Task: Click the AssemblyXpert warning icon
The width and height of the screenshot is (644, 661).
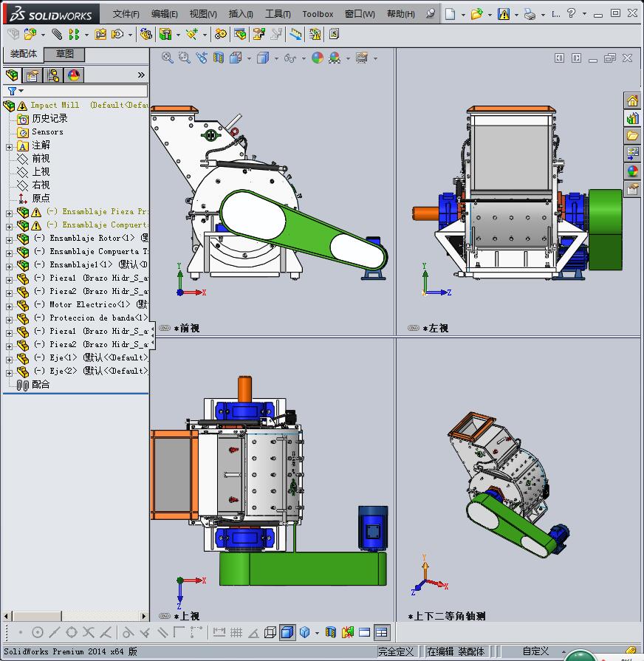Action: coord(315,34)
